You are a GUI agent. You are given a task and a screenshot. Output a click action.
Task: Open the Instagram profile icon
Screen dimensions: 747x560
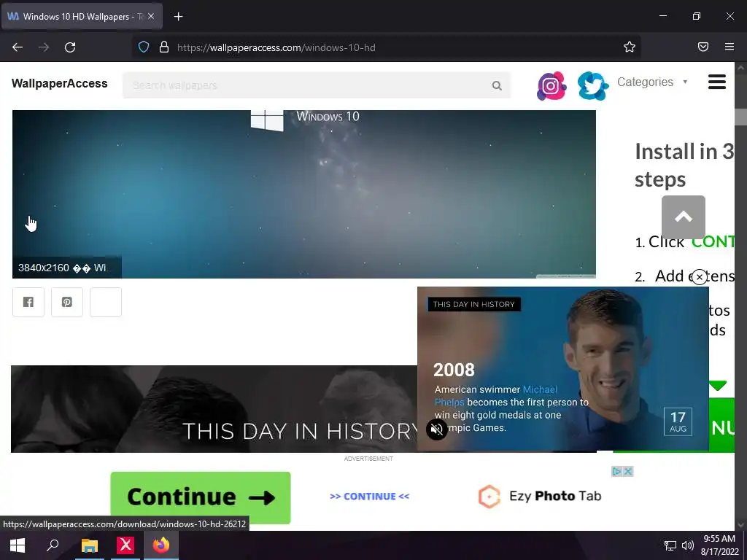[551, 86]
